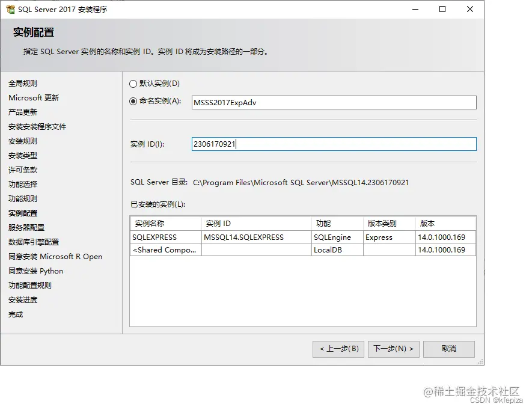This screenshot has height=410, width=532.
Task: Click SQLEngine cell in instances table
Action: [x=337, y=237]
